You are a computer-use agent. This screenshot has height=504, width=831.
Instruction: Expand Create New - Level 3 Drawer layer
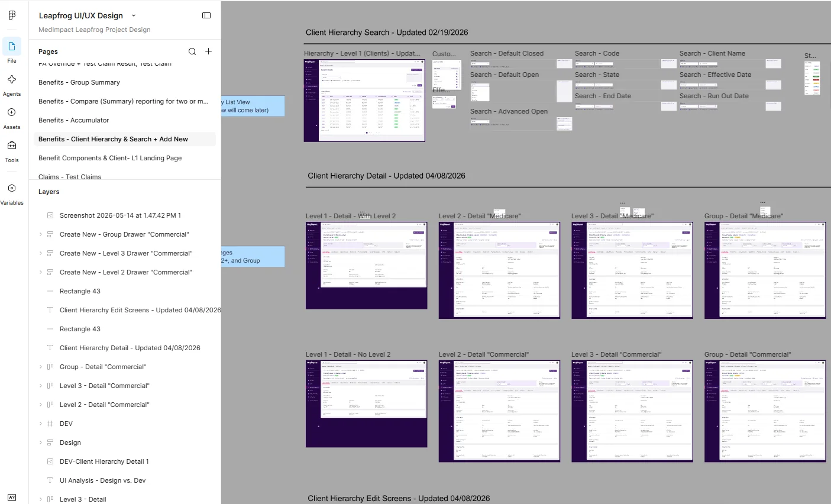pos(41,253)
